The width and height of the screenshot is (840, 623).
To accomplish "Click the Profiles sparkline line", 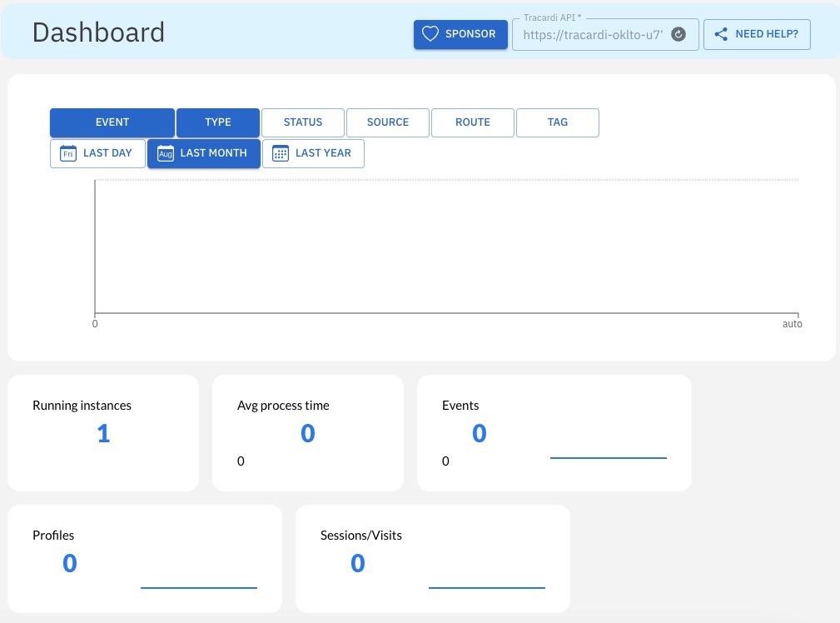I will [199, 587].
